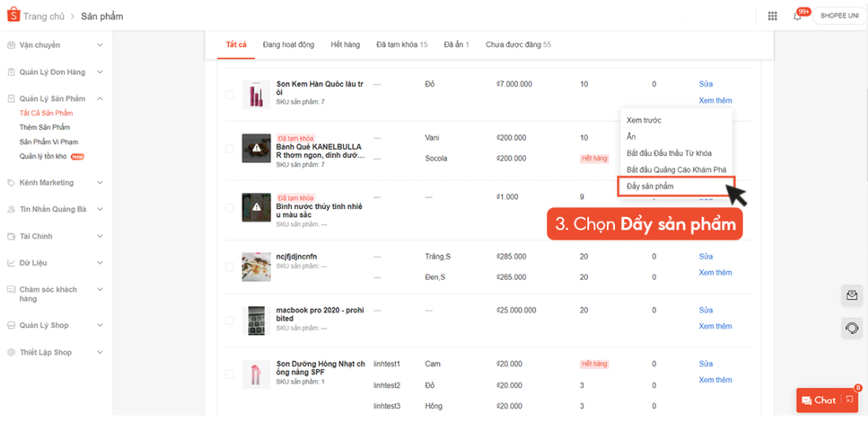Select checkbox for macbook pro 2020 product
Image resolution: width=868 pixels, height=421 pixels.
[230, 321]
